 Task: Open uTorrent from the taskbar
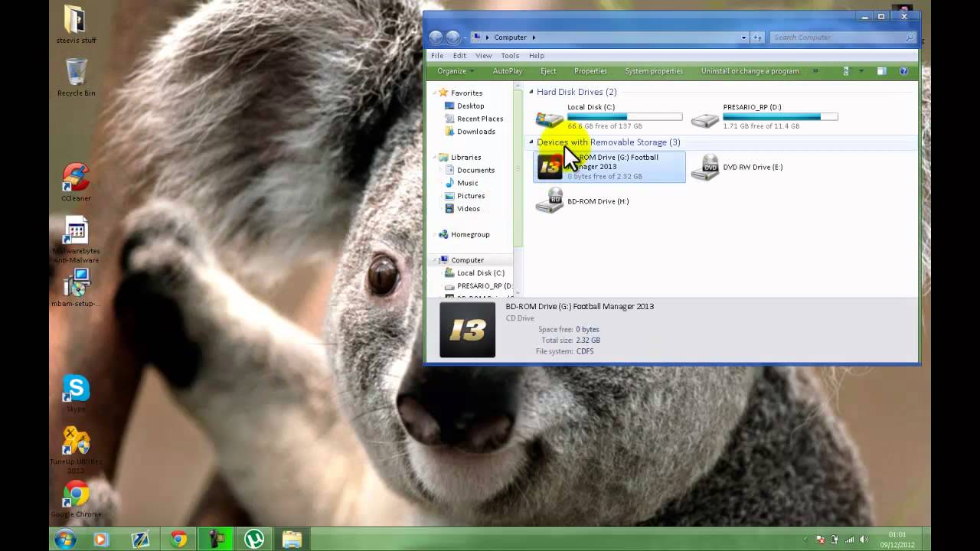point(254,540)
